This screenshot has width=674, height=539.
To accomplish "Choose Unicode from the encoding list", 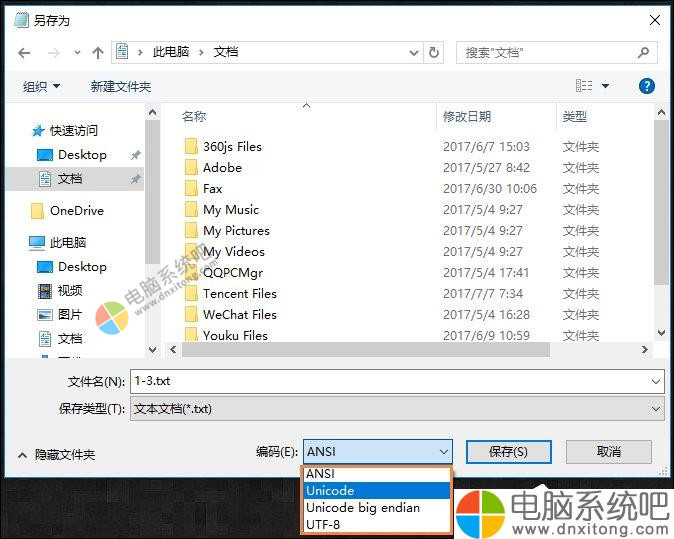I will click(377, 490).
